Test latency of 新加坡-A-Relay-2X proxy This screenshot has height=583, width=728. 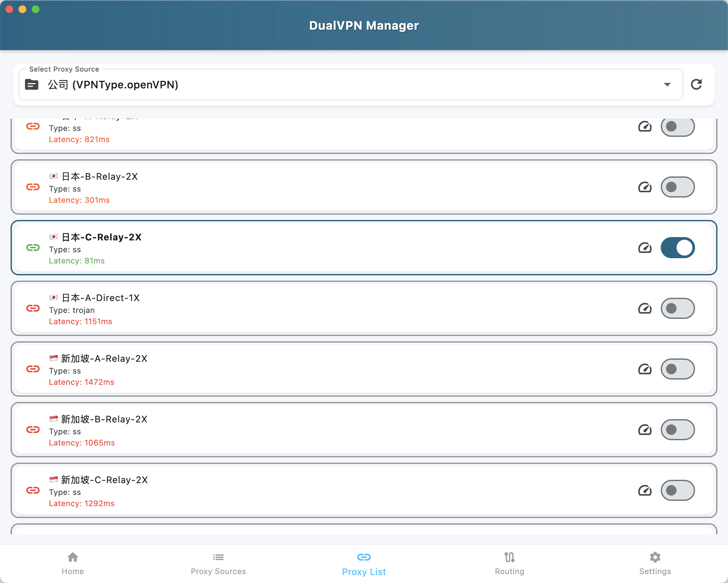coord(645,369)
